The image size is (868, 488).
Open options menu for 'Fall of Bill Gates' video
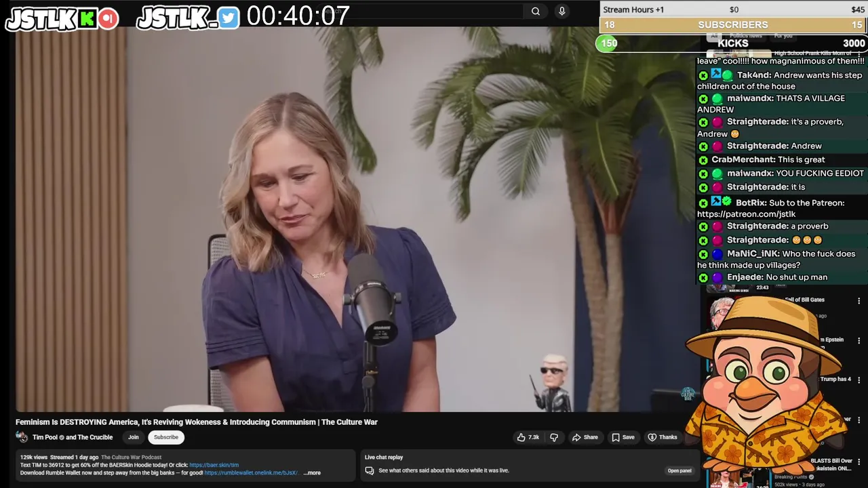pyautogui.click(x=859, y=301)
